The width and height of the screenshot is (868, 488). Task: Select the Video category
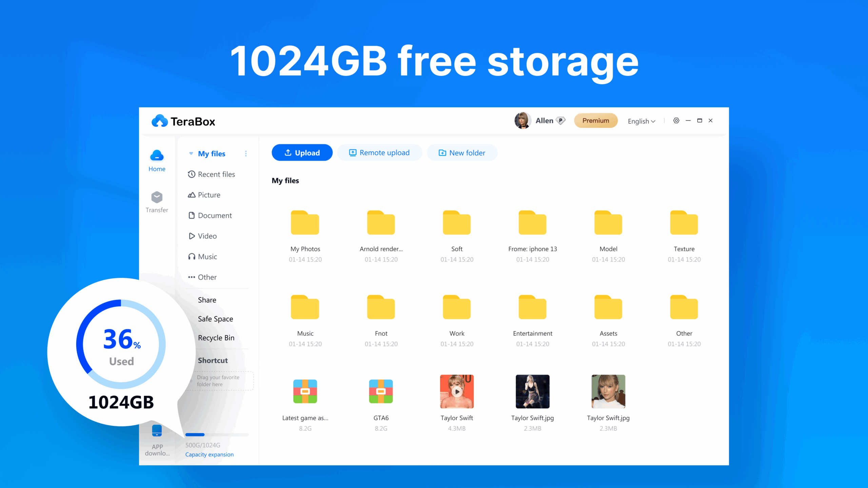(x=206, y=236)
